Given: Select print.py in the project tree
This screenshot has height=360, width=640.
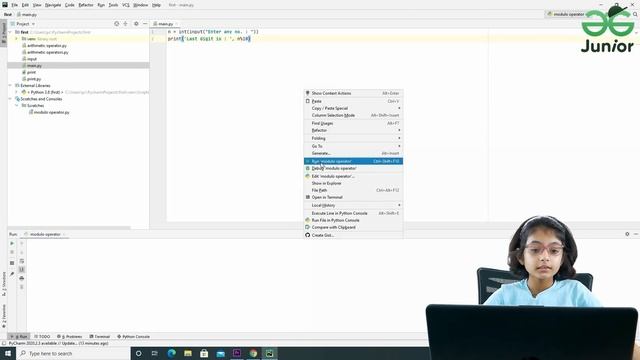Looking at the screenshot, I should (x=34, y=79).
